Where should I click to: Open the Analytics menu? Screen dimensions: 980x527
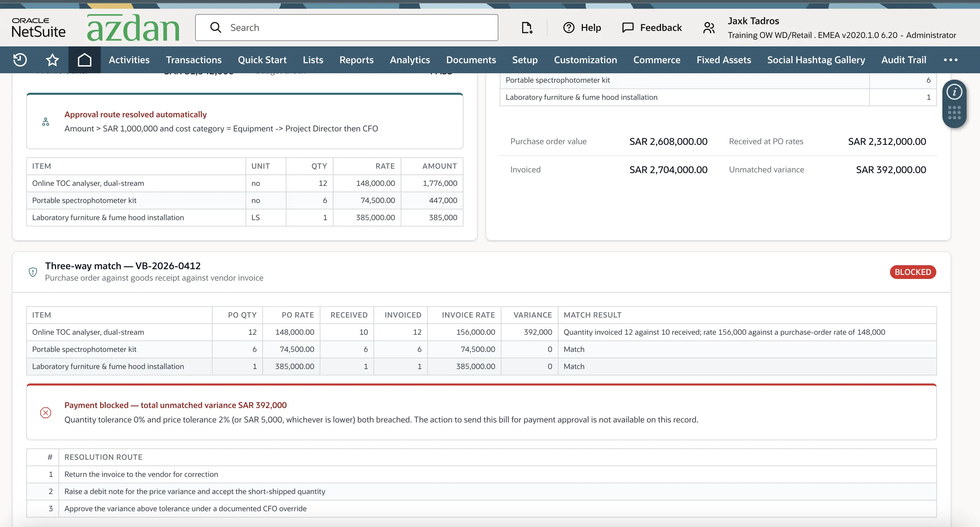point(410,60)
